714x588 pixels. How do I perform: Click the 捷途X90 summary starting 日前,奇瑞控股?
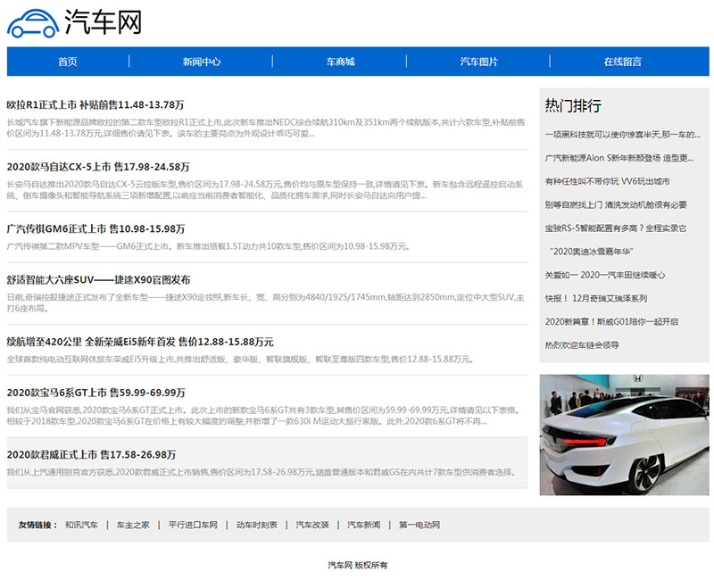[265, 302]
